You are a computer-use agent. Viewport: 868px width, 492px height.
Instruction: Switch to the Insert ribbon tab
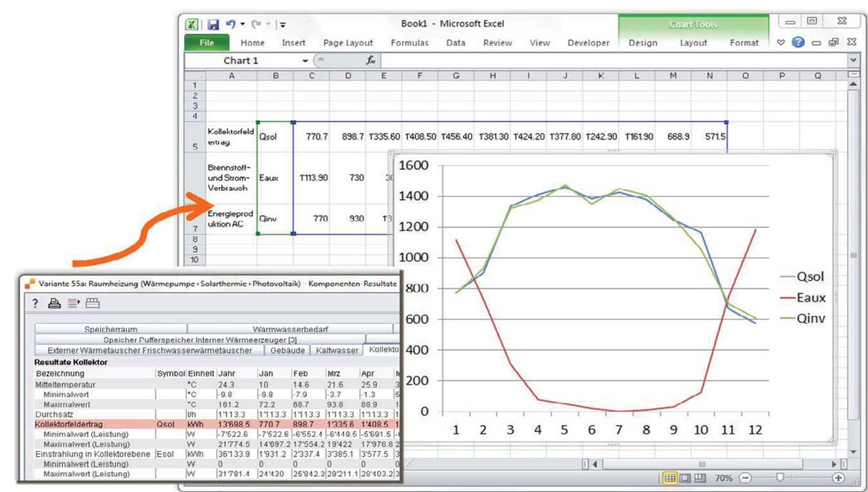294,43
